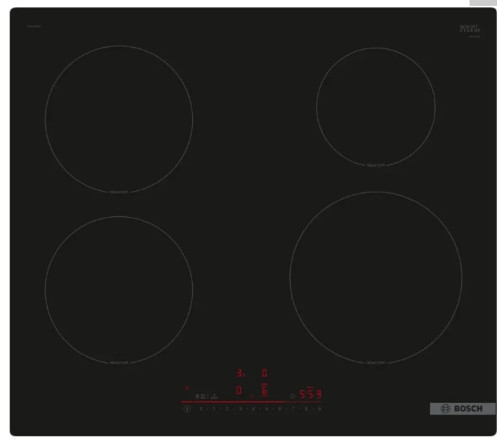500x440 pixels.
Task: Choose level 3 on the power scale
Action: pyautogui.click(x=240, y=409)
